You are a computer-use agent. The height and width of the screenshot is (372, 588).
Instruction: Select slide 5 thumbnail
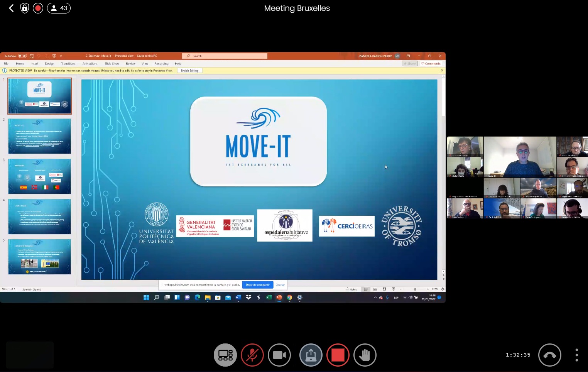point(40,257)
